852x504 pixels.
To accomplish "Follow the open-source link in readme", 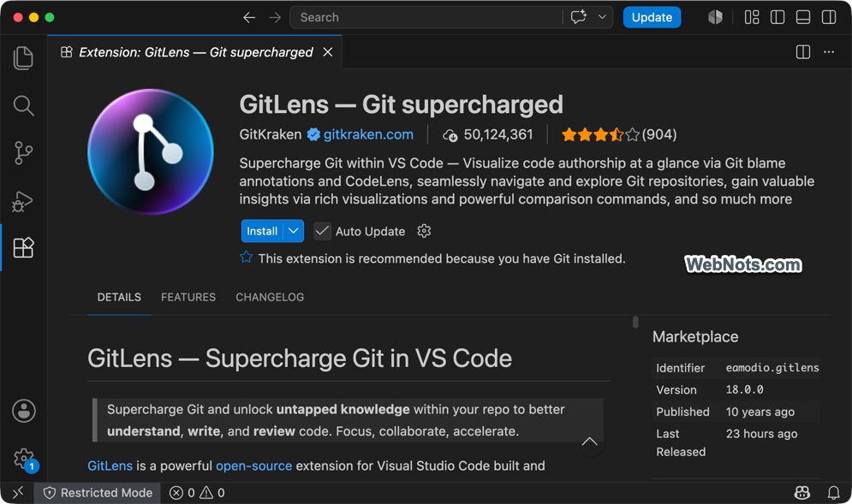I will click(x=253, y=466).
